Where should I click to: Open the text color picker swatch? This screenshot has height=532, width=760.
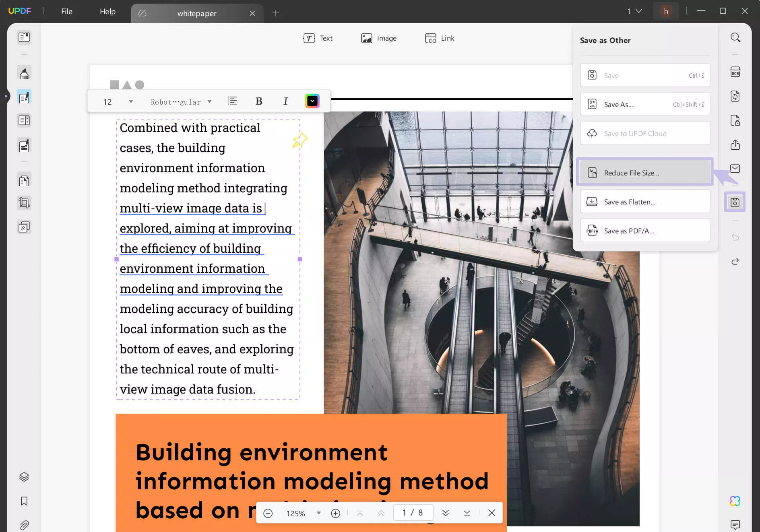(312, 101)
